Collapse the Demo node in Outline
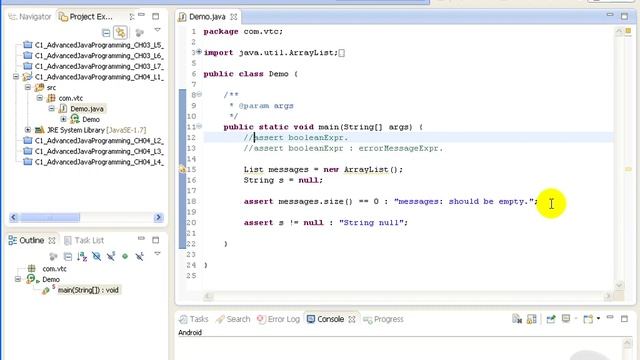Viewport: 640px width, 360px height. point(18,279)
